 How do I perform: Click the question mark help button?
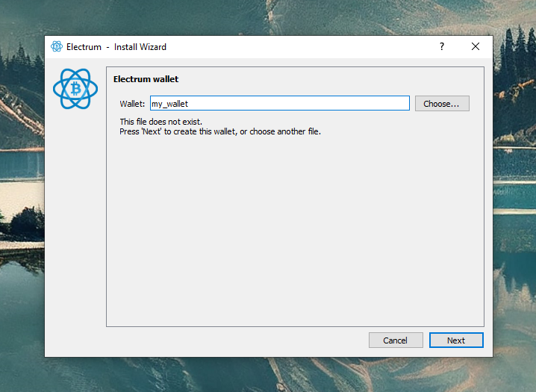(441, 46)
